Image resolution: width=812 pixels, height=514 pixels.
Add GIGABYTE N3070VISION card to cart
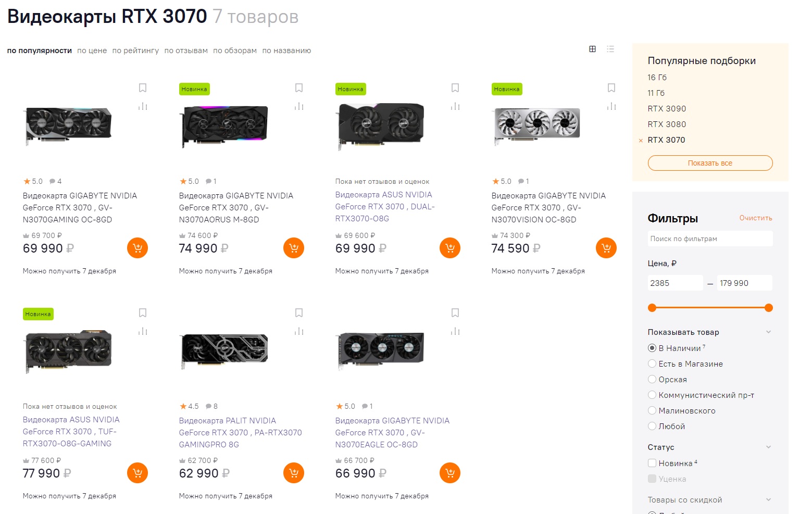606,248
